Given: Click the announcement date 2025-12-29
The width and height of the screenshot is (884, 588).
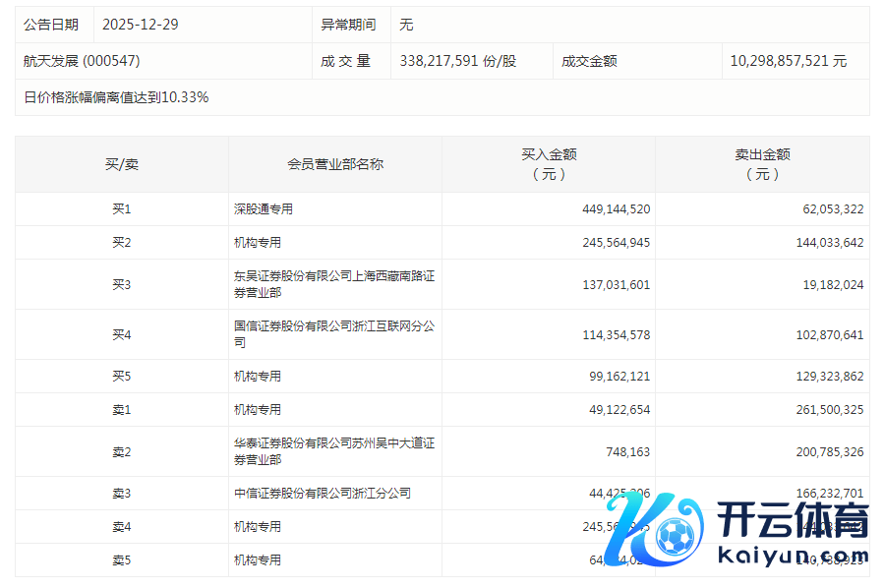Looking at the screenshot, I should click(x=141, y=25).
